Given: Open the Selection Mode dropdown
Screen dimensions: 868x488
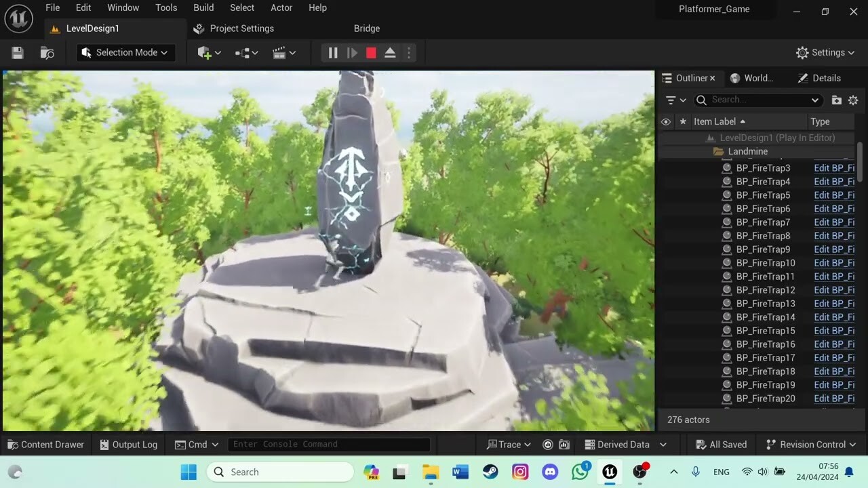Looking at the screenshot, I should (x=125, y=52).
